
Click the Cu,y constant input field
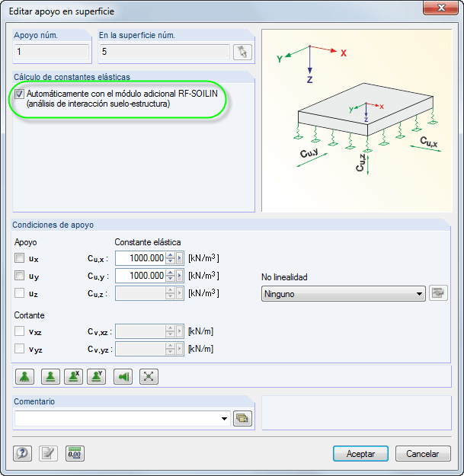pyautogui.click(x=141, y=276)
